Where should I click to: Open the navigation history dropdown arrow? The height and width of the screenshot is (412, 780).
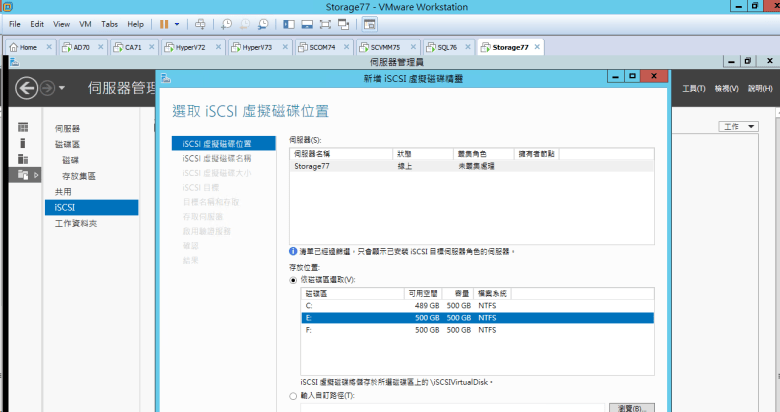point(62,89)
